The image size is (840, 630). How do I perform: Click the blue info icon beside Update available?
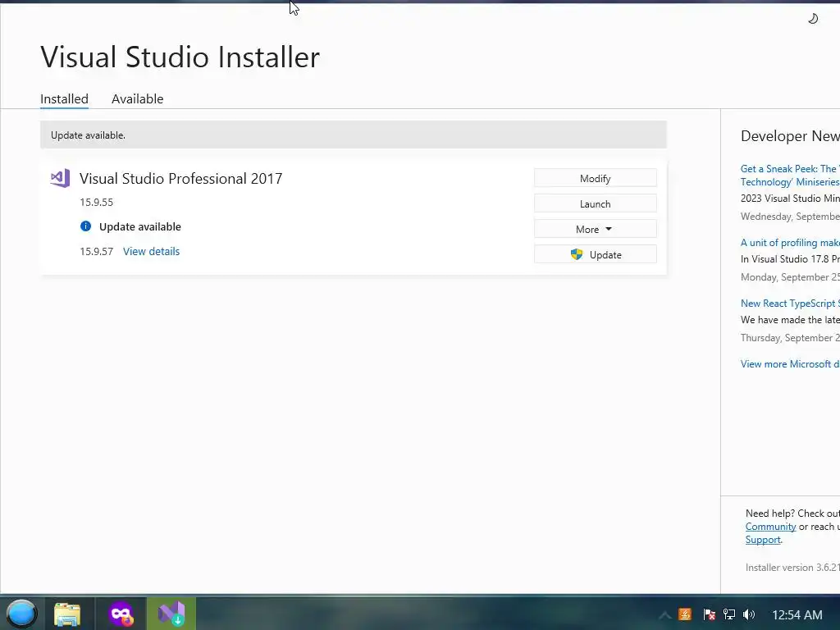click(85, 226)
